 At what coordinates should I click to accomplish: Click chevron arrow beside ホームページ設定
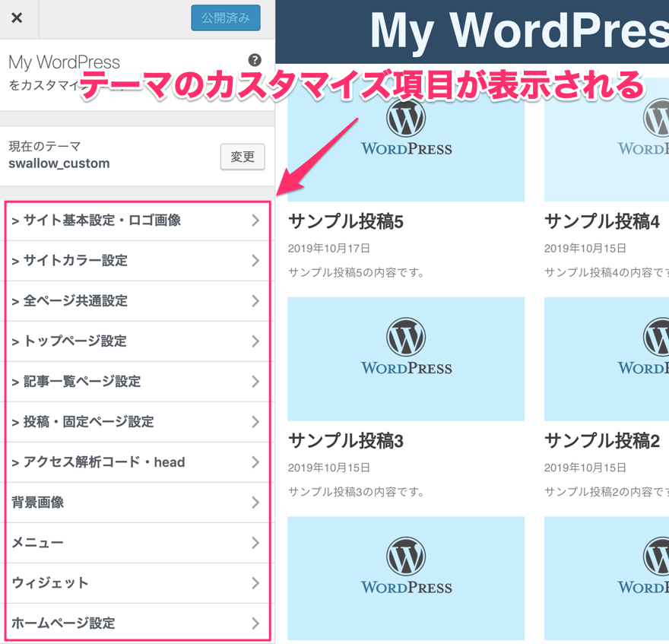255,623
